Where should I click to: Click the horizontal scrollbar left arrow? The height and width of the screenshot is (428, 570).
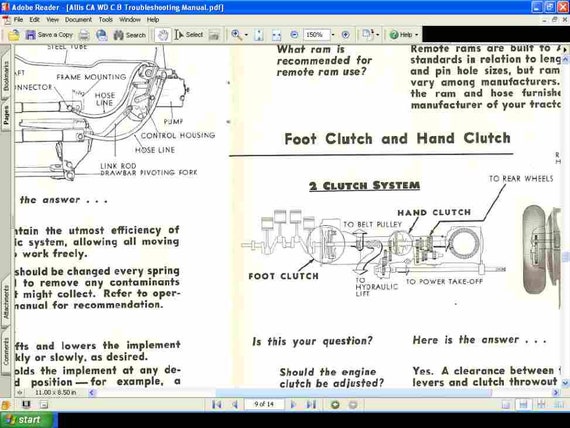(x=92, y=392)
